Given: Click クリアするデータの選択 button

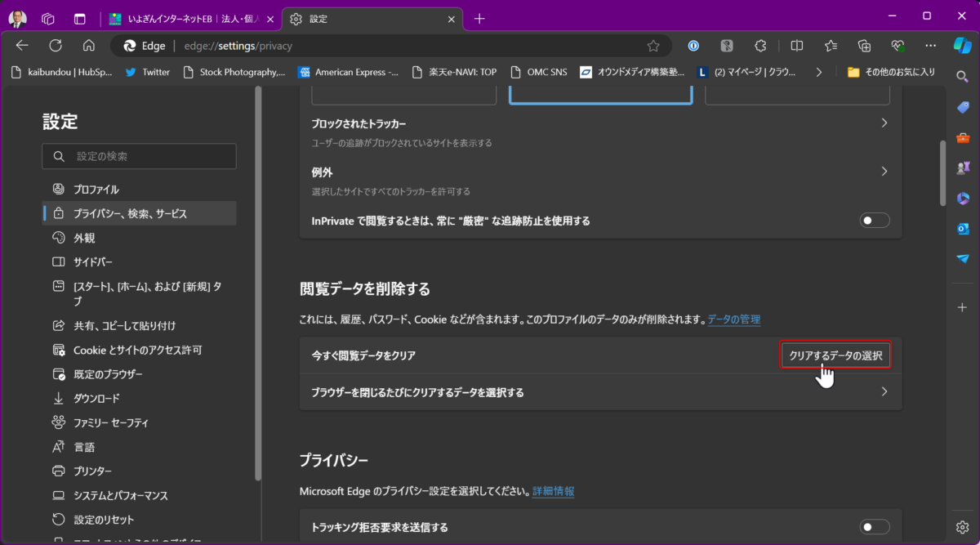Looking at the screenshot, I should [835, 355].
